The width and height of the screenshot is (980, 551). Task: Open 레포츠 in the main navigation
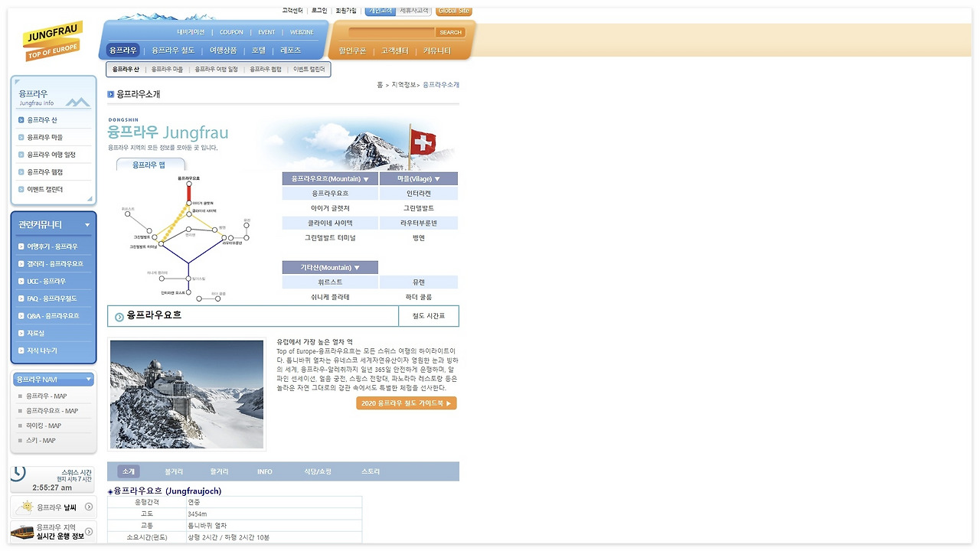click(291, 51)
